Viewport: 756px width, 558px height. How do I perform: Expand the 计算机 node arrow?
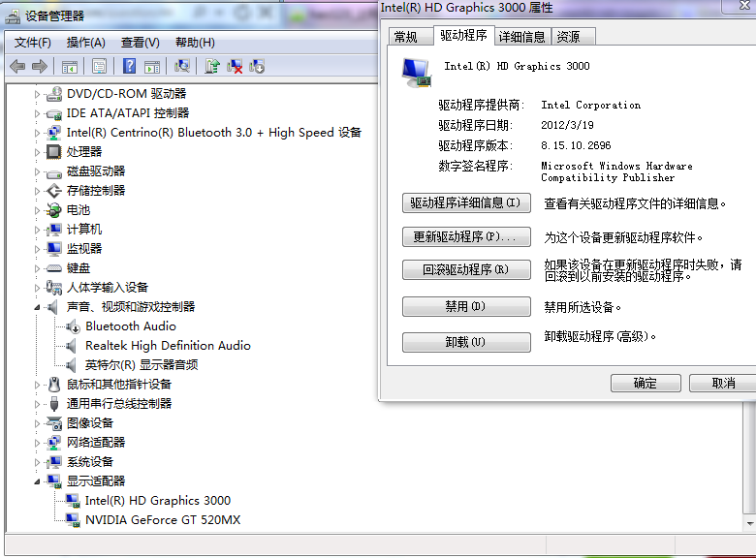[x=37, y=230]
